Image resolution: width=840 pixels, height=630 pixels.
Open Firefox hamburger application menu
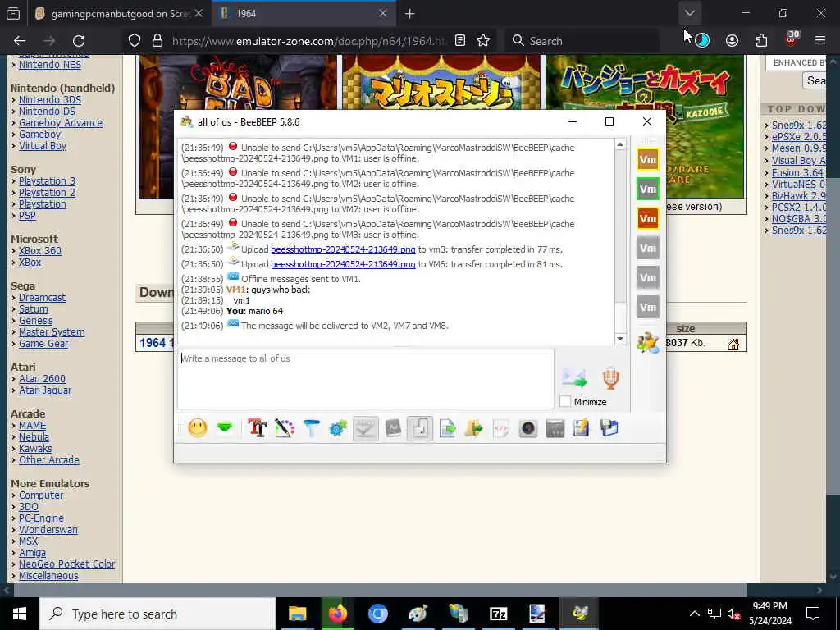pyautogui.click(x=820, y=41)
